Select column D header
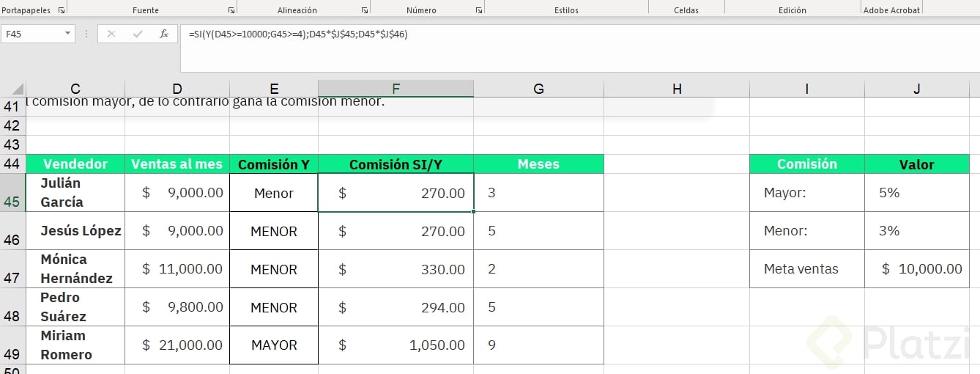 177,89
